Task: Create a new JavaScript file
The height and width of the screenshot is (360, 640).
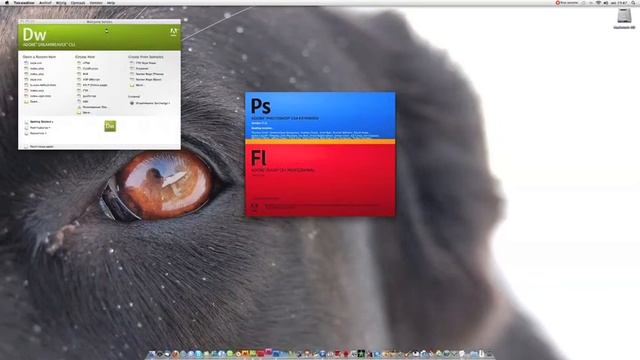Action: [89, 96]
